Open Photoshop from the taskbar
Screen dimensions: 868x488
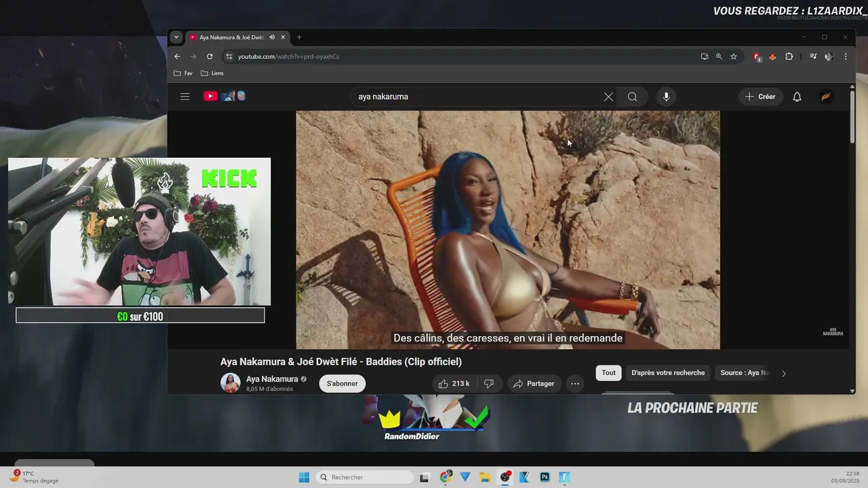click(x=545, y=477)
